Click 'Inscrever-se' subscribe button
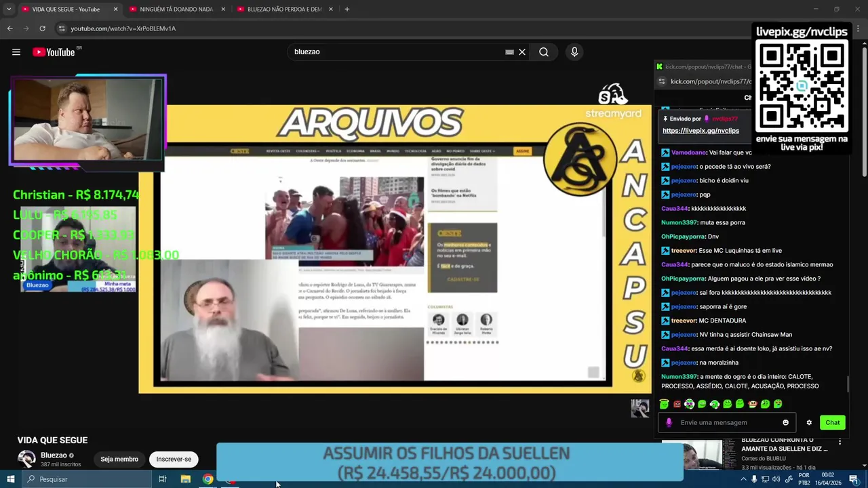868x488 pixels. [x=174, y=459]
